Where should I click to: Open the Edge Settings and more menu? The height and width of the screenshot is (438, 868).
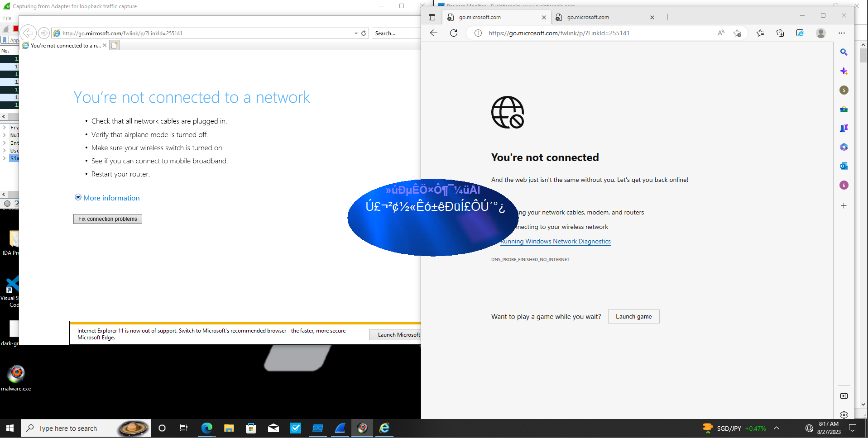point(841,33)
